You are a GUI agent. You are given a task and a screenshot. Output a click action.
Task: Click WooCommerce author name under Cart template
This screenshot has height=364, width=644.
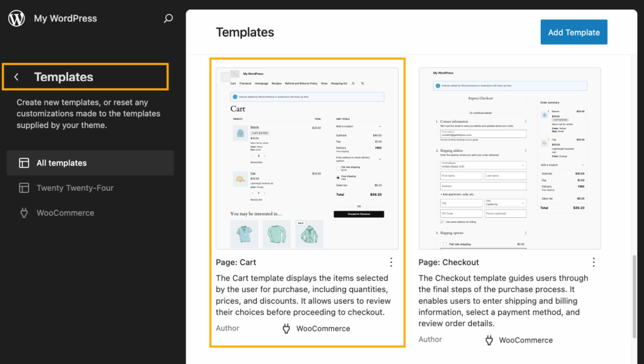click(323, 329)
